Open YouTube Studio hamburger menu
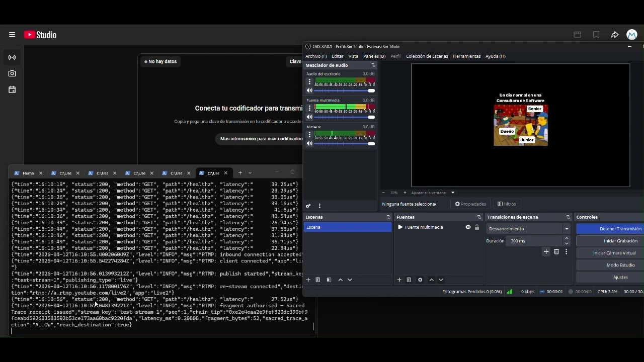 [12, 35]
